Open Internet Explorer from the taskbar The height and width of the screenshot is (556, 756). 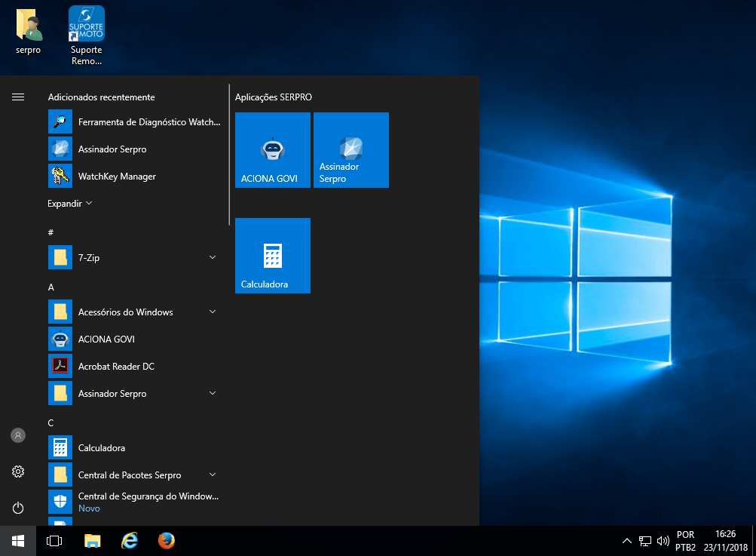point(130,541)
